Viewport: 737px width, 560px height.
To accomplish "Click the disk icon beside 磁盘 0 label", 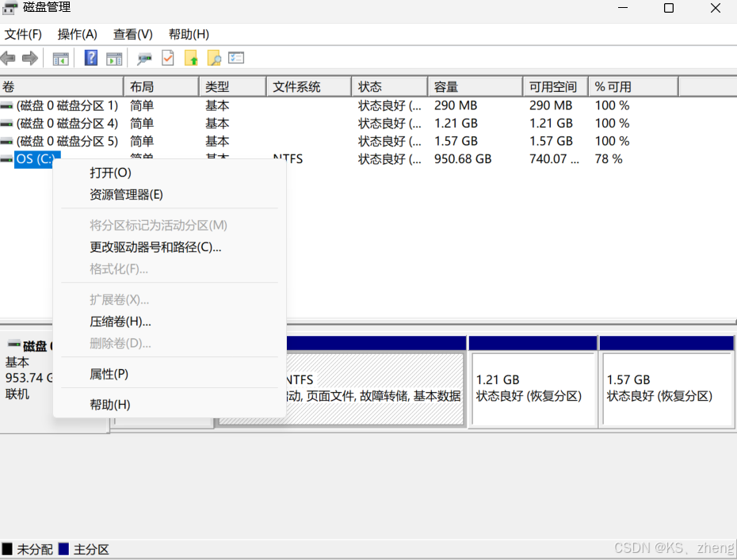I will pos(14,344).
